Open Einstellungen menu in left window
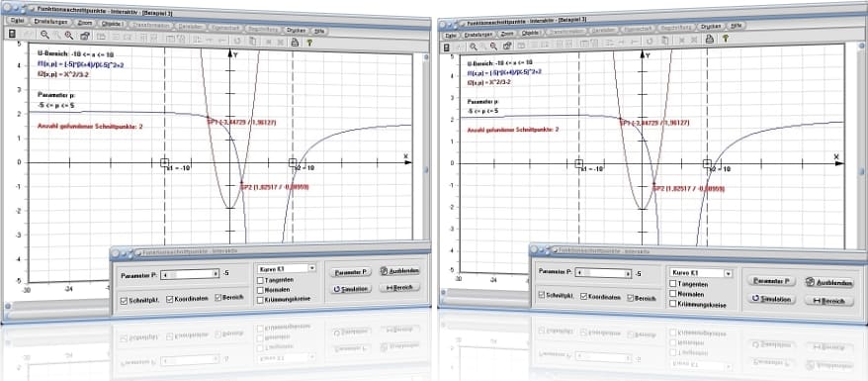Image resolution: width=868 pixels, height=381 pixels. (x=50, y=21)
